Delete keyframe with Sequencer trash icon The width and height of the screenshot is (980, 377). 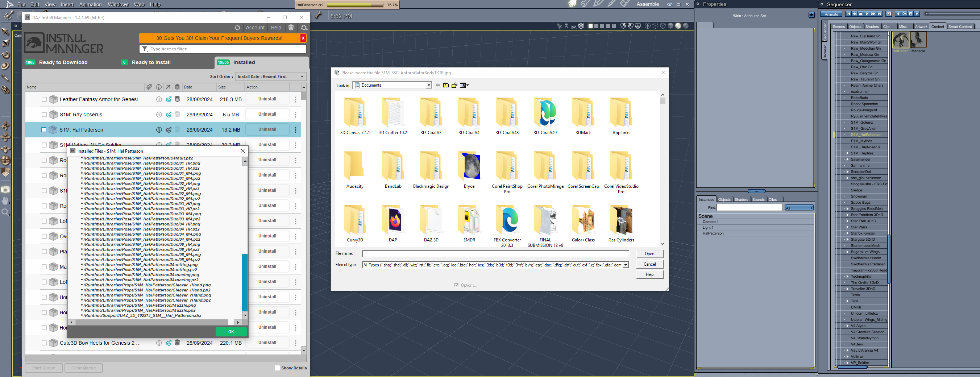tap(911, 14)
